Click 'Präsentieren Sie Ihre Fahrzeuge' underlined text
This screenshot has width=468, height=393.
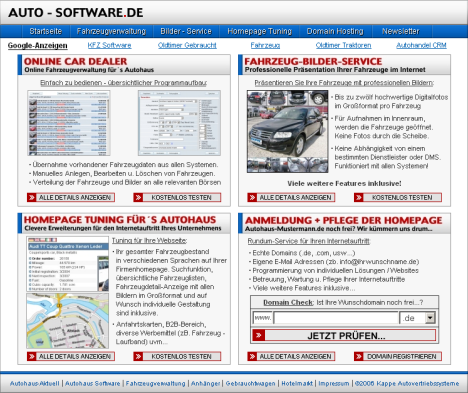344,83
